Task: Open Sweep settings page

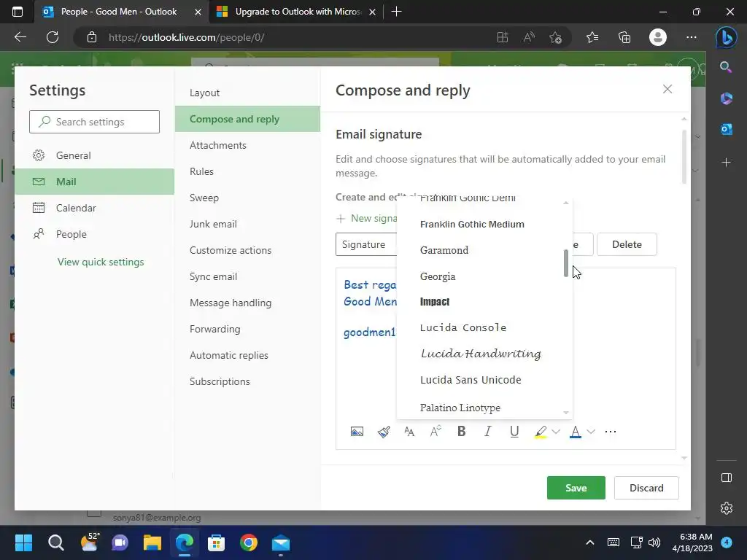Action: pyautogui.click(x=248, y=198)
